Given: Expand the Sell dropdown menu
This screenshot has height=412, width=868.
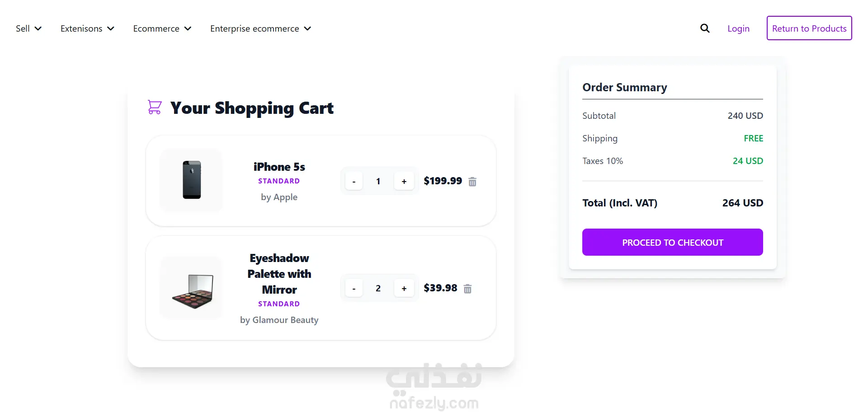Looking at the screenshot, I should coord(28,28).
